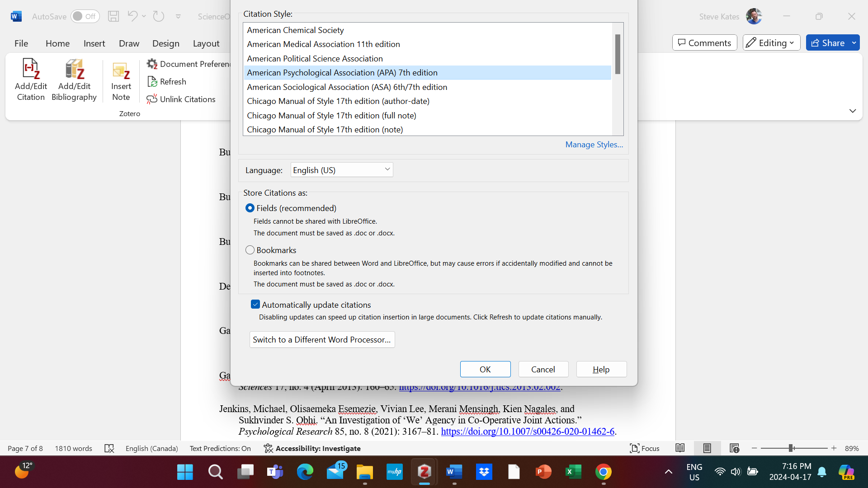The width and height of the screenshot is (868, 488).
Task: Click Switch to a Different Word Processor button
Action: [322, 340]
